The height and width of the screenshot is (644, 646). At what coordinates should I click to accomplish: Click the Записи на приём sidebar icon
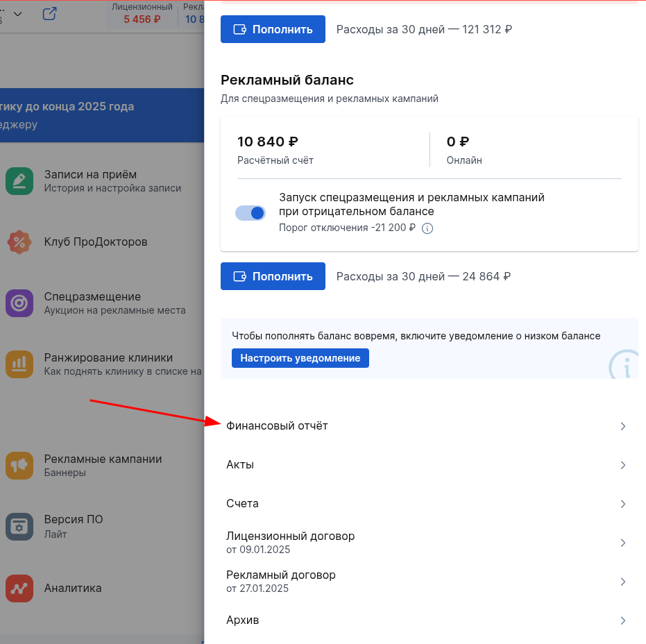(x=19, y=181)
